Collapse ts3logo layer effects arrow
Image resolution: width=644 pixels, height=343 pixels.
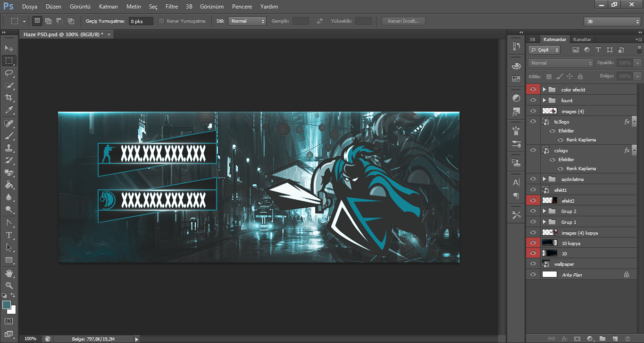[x=634, y=122]
